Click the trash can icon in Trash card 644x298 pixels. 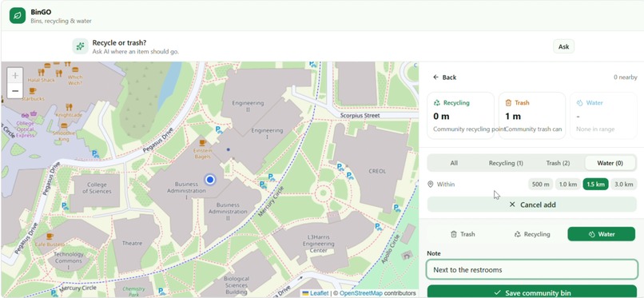[x=508, y=103]
